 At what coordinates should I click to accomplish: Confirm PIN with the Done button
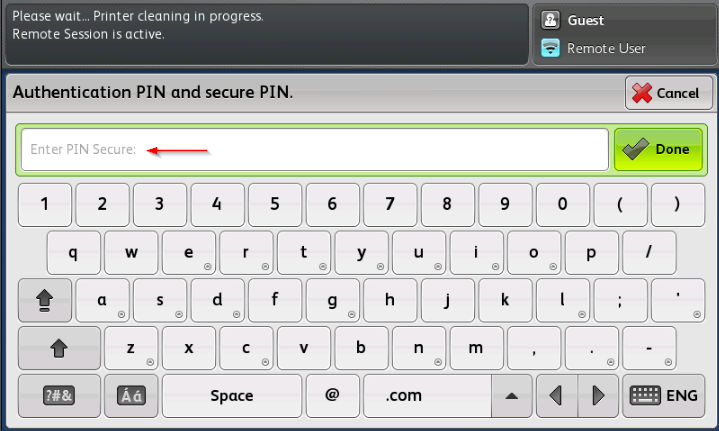[x=658, y=149]
